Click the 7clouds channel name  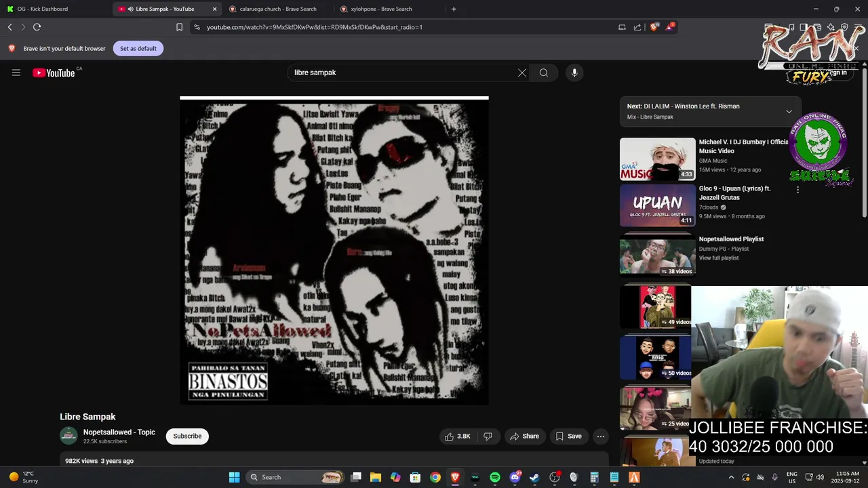click(x=709, y=207)
